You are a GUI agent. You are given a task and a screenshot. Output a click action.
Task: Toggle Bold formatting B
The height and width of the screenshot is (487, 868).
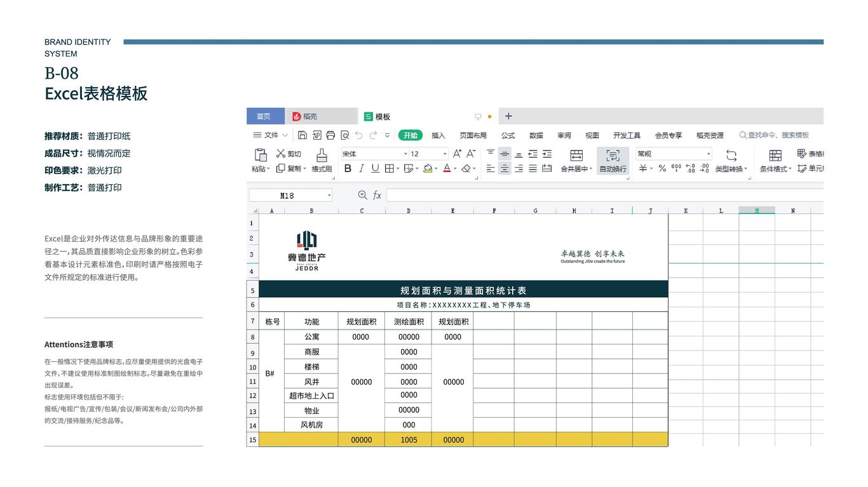coord(348,168)
